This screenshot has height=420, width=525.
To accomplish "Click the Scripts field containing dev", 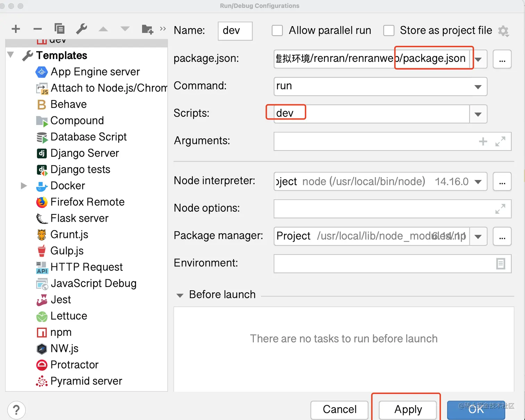I will point(372,114).
